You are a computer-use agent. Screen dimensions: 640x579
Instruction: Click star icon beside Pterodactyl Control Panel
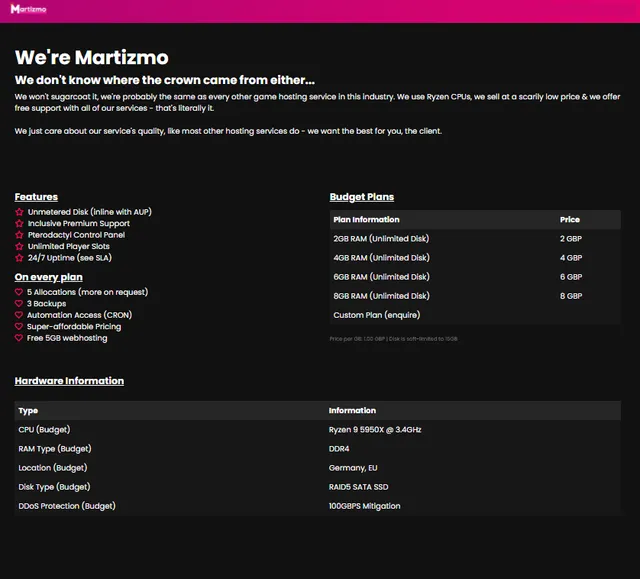[x=19, y=235]
